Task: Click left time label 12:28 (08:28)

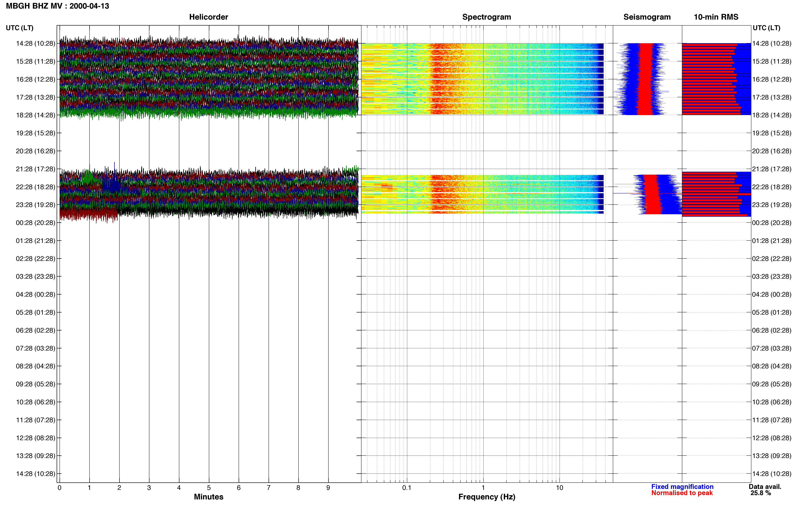Action: coord(36,438)
